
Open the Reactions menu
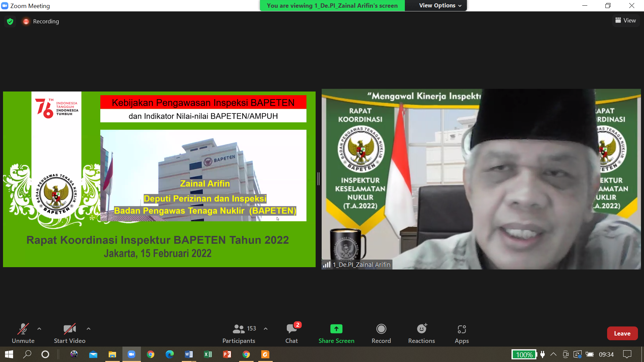[422, 333]
